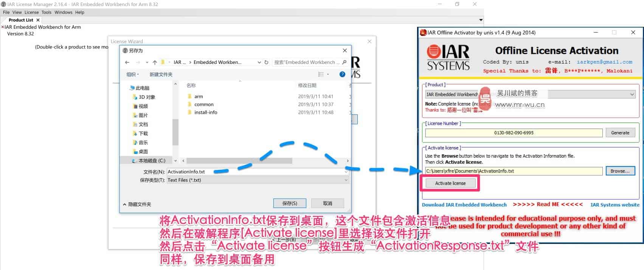Viewport: 644px width, 270px height.
Task: Click the 取消 button in Save As
Action: pos(327,203)
